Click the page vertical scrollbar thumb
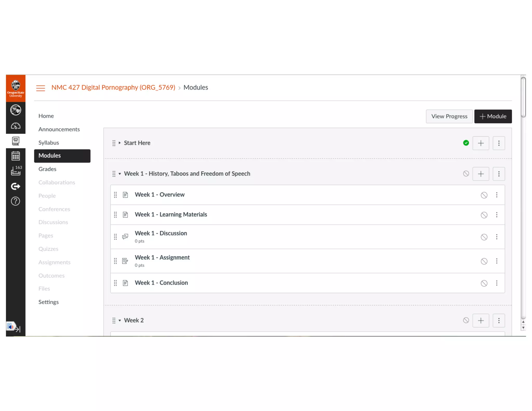Viewport: 532px width, 411px height. click(x=523, y=97)
